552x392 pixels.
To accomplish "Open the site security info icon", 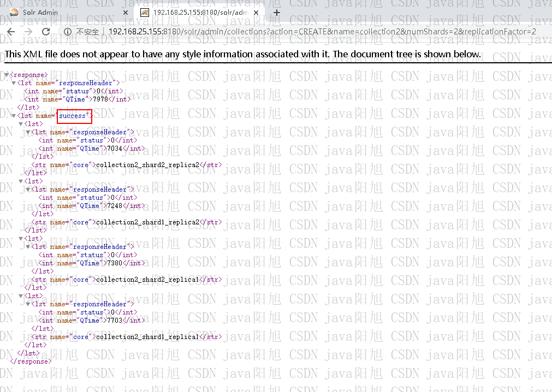I will (x=68, y=32).
